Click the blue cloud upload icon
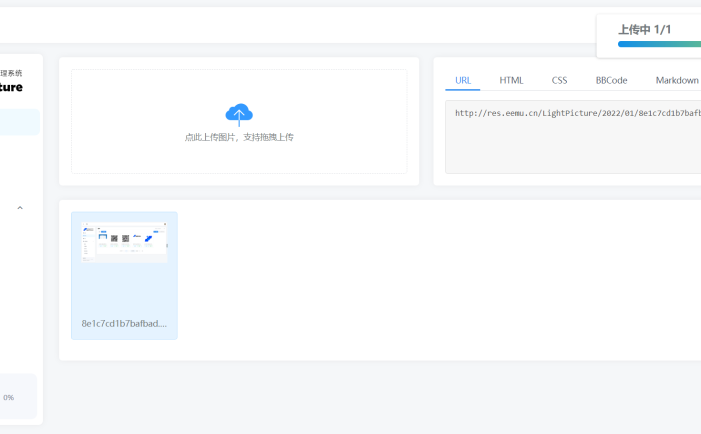The width and height of the screenshot is (701, 434). [x=239, y=112]
